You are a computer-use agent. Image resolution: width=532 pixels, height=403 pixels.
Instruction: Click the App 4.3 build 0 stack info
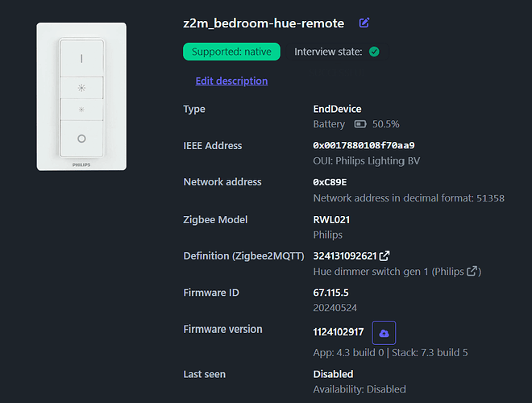click(x=390, y=352)
